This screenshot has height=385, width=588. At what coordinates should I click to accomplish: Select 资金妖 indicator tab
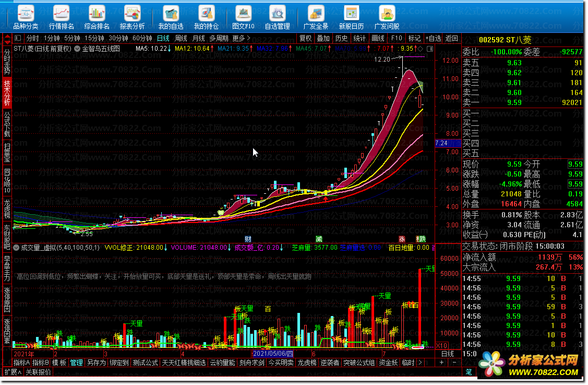click(x=388, y=363)
